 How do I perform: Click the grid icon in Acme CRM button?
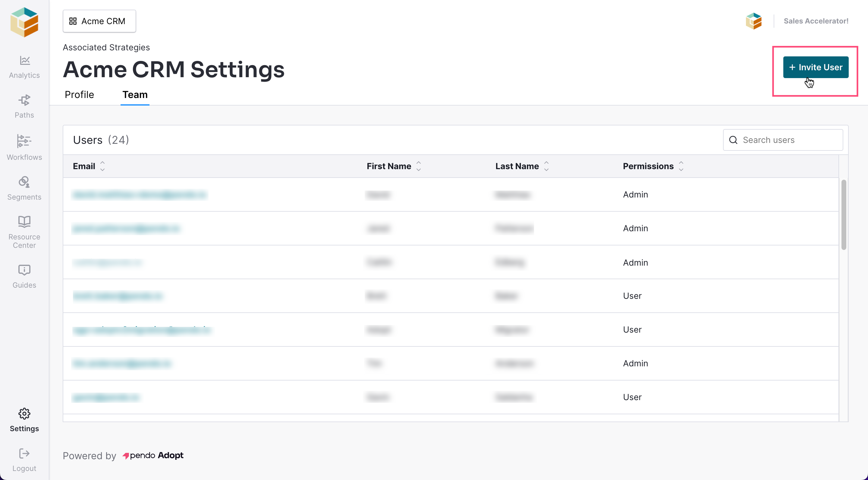[x=73, y=21]
